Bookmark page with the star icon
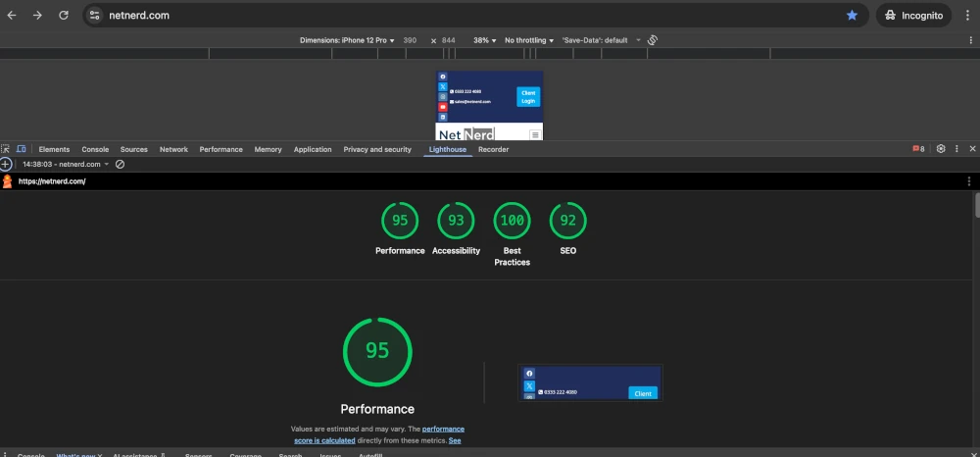This screenshot has width=980, height=457. (852, 16)
